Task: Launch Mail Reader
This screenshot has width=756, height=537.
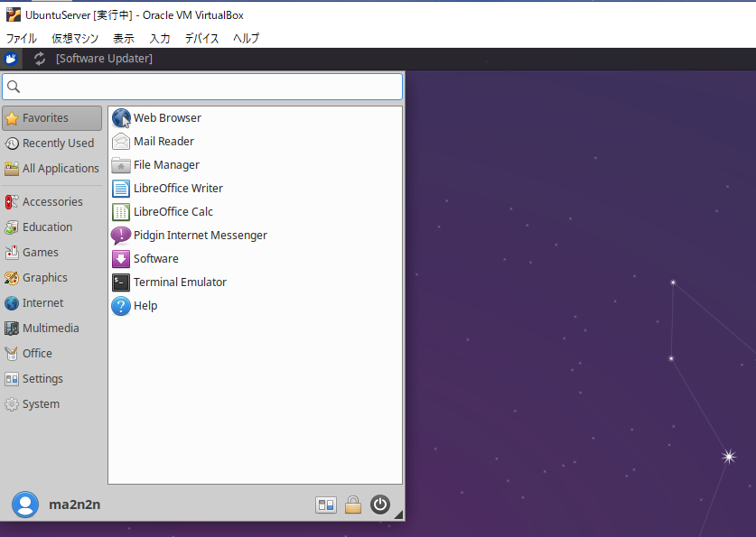Action: (x=255, y=142)
